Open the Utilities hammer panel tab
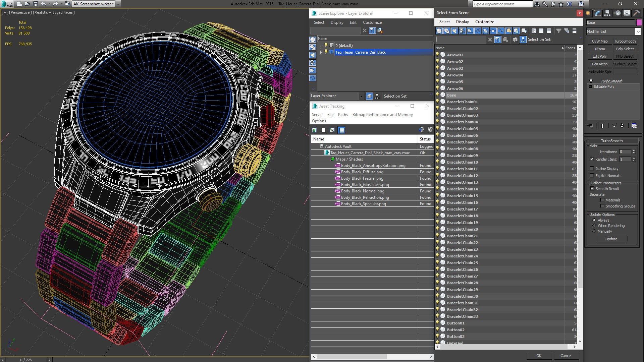This screenshot has height=362, width=644. click(x=636, y=13)
